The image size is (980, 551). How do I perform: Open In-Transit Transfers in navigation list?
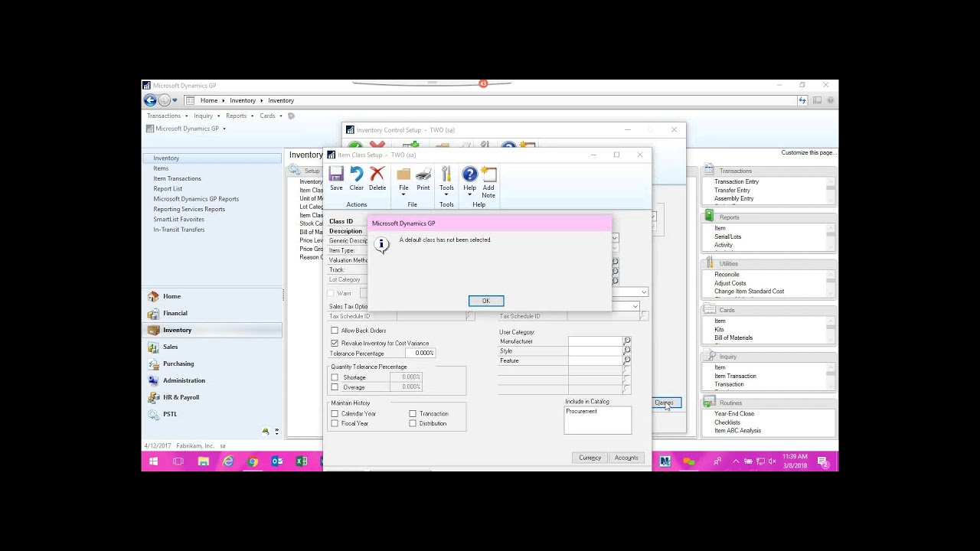pyautogui.click(x=178, y=230)
